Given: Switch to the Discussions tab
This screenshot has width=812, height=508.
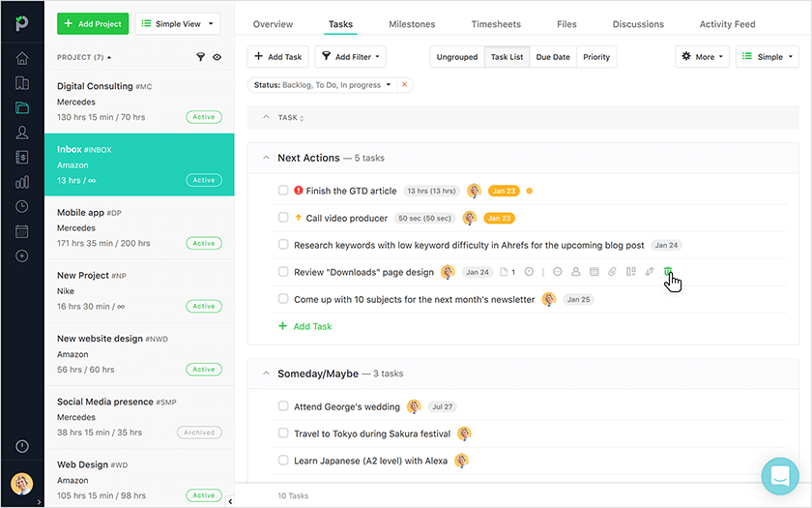Looking at the screenshot, I should [638, 24].
